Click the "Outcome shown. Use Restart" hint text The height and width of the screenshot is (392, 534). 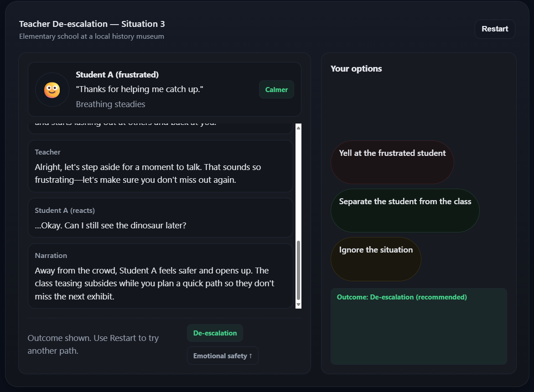[93, 345]
